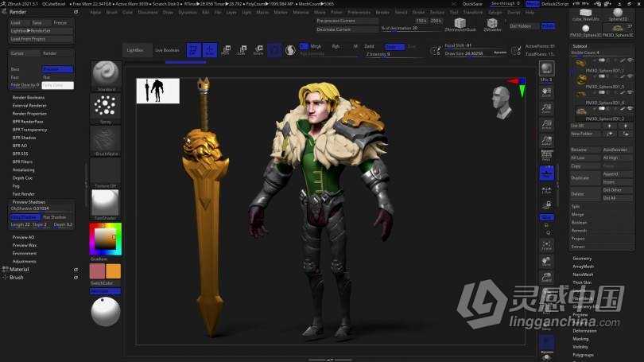Click the Scroll canvas icon
The width and height of the screenshot is (644, 362).
[547, 92]
